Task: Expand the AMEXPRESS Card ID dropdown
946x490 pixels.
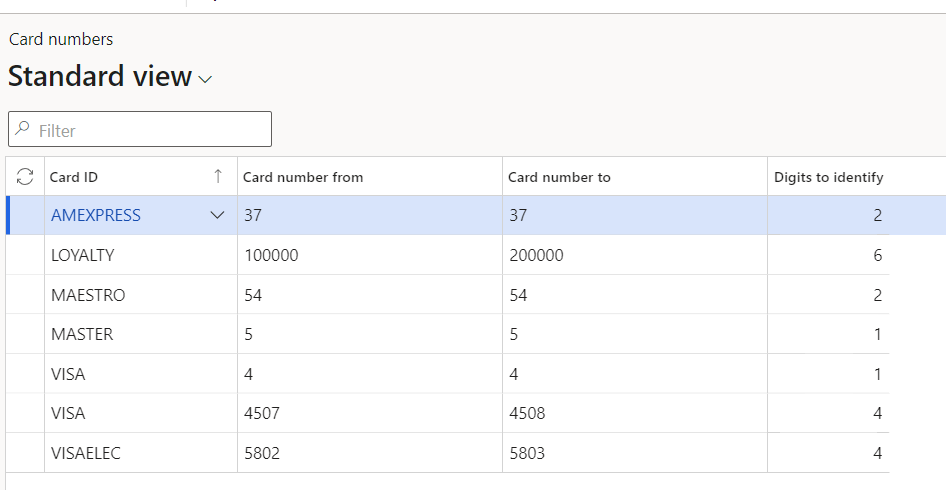Action: click(x=217, y=215)
